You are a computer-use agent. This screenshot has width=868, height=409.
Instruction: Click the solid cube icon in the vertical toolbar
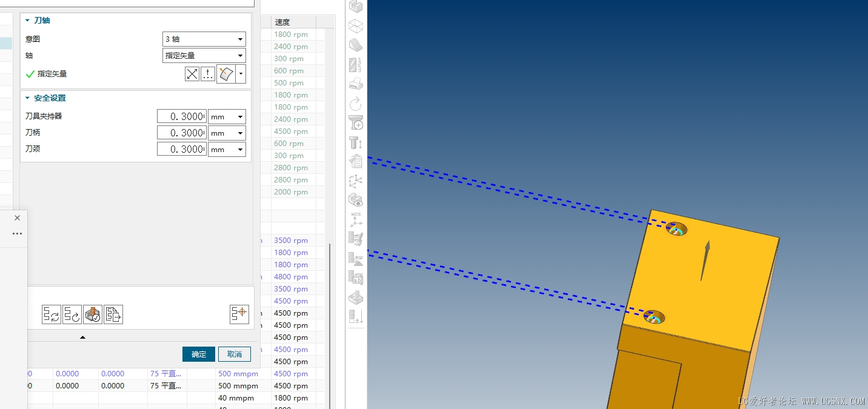coord(356,7)
